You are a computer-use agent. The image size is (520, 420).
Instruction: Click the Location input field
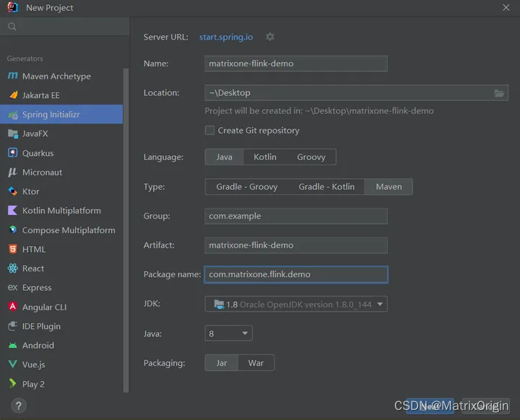356,93
